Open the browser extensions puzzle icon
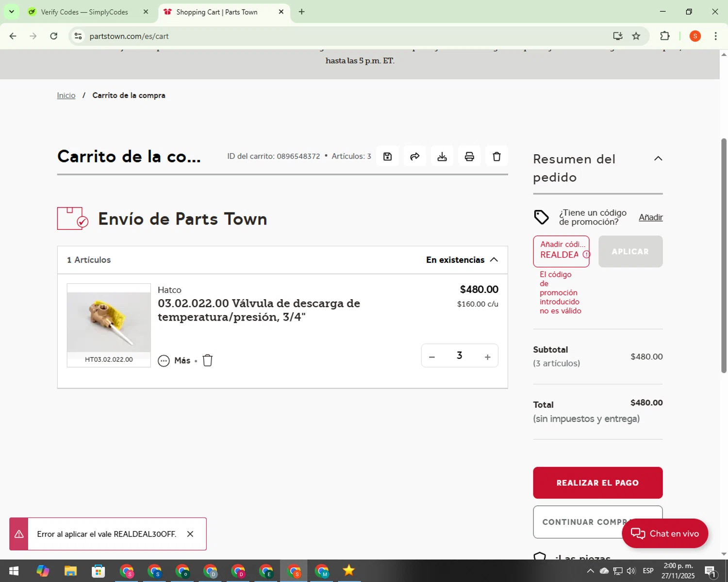Viewport: 728px width, 582px height. pyautogui.click(x=664, y=36)
